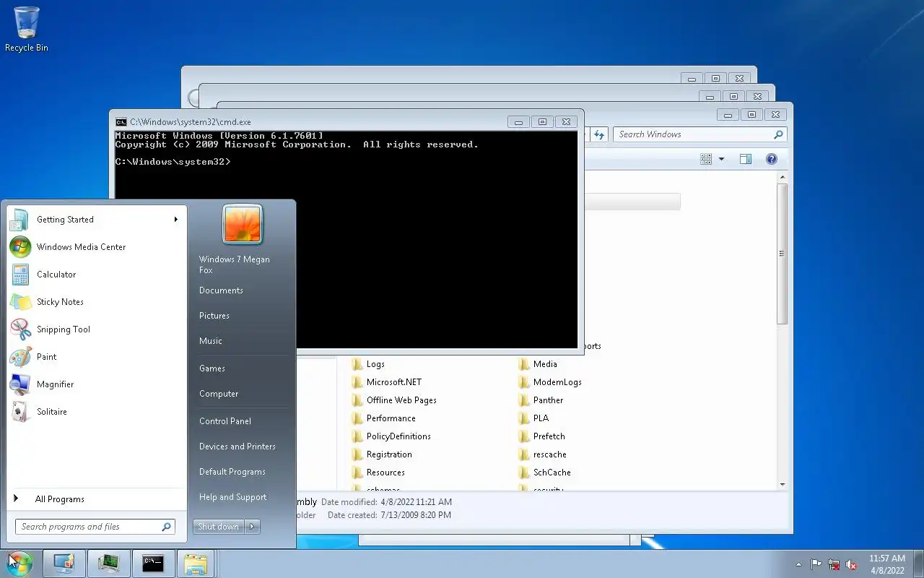Click the Change your view grid icon
The image size is (924, 578).
[706, 159]
